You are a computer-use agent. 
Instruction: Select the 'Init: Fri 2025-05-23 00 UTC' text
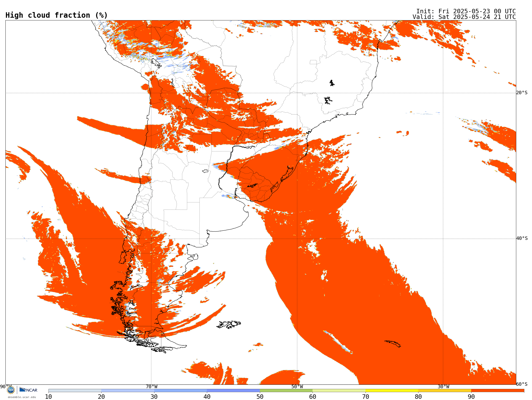466,11
